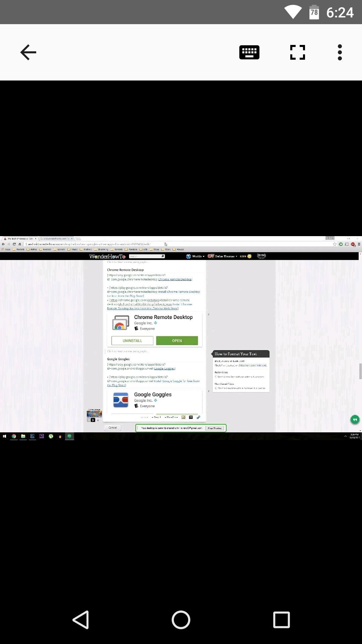Tap the Android back navigation button

click(81, 620)
